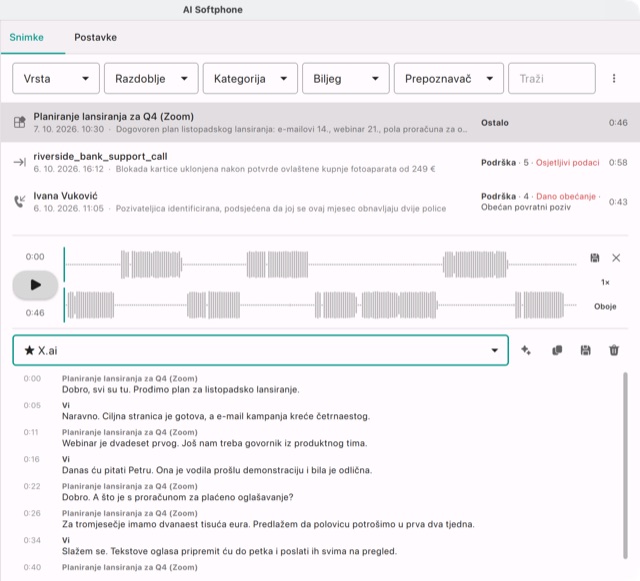Click the 0:58 duration of riverside call
The image size is (640, 581).
(x=618, y=163)
